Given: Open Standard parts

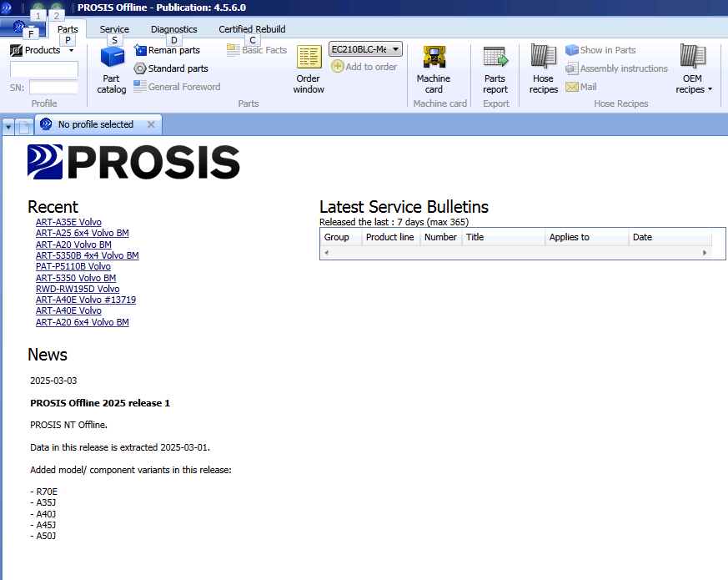Looking at the screenshot, I should (x=171, y=68).
